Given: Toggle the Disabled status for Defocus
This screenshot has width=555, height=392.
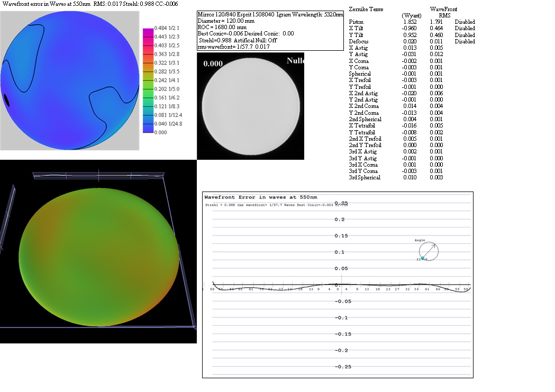Looking at the screenshot, I should (x=465, y=41).
